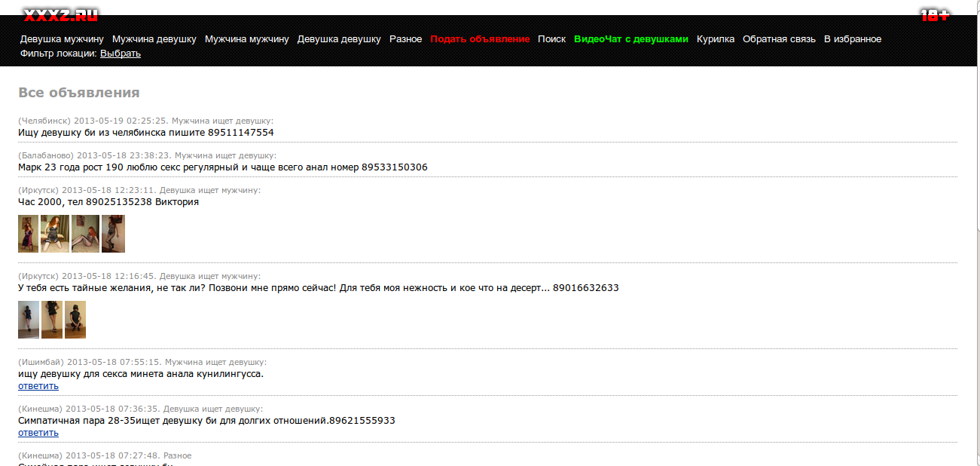Select the 'Разное' menu item
This screenshot has height=466, width=980.
click(405, 39)
